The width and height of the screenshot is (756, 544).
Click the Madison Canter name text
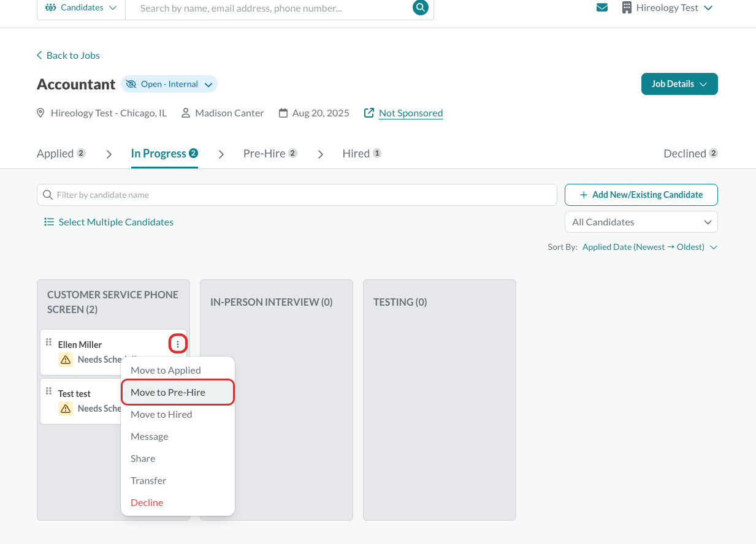[x=229, y=113]
